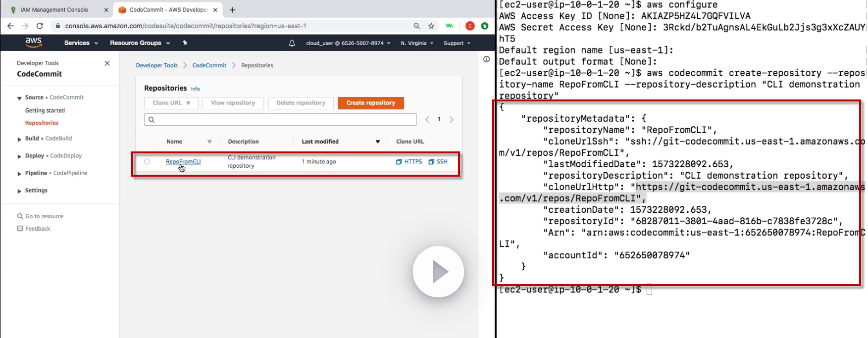
Task: Reload the page with refresh icon
Action: [x=40, y=26]
